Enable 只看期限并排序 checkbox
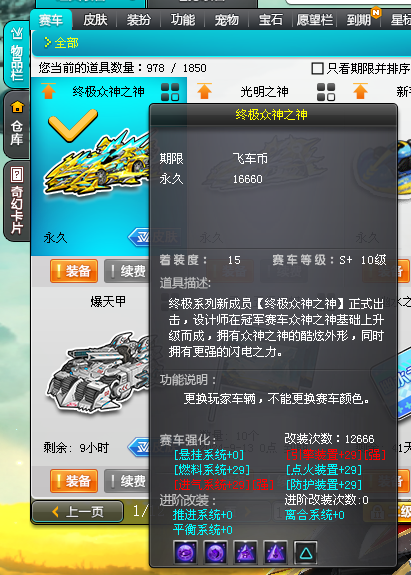This screenshot has width=411, height=575. (x=317, y=68)
